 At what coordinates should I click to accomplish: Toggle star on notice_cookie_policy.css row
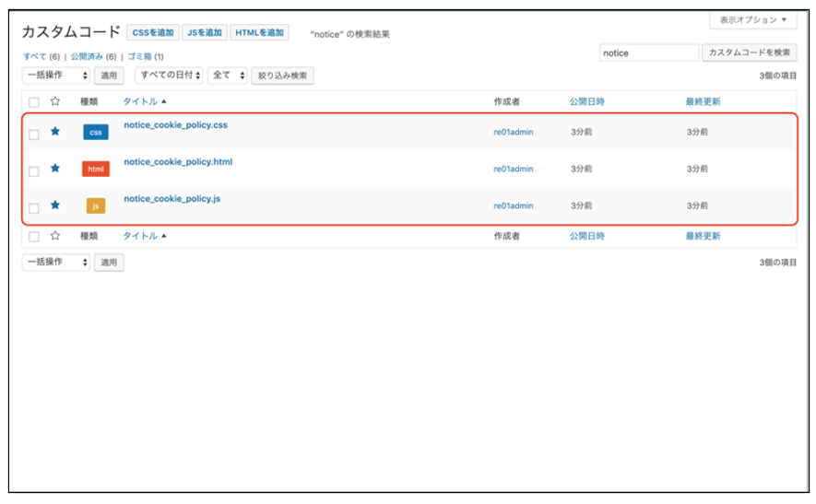[55, 131]
